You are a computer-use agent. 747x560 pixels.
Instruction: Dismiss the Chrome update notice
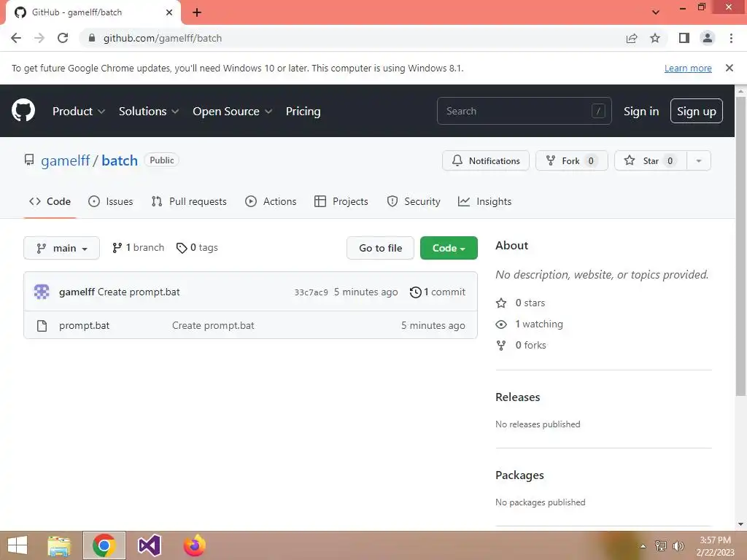[729, 68]
